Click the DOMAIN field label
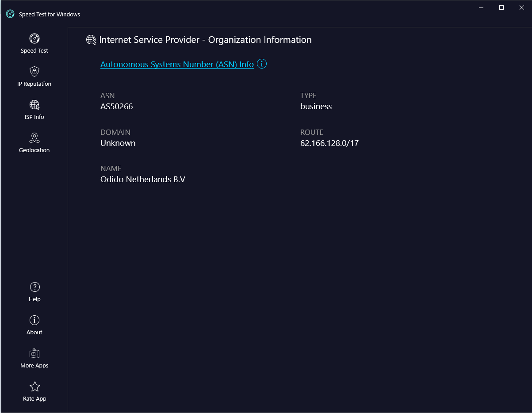This screenshot has width=532, height=413. [115, 132]
